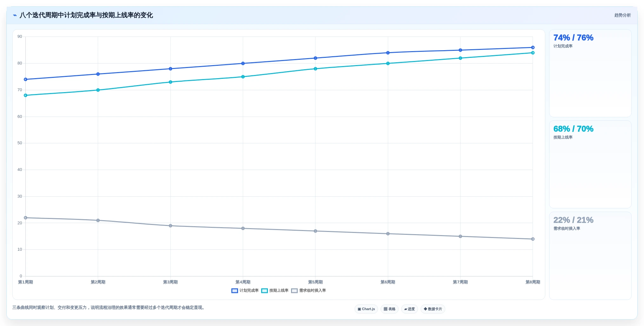Click the 进度 tag chip
The width and height of the screenshot is (644, 326).
tap(409, 309)
